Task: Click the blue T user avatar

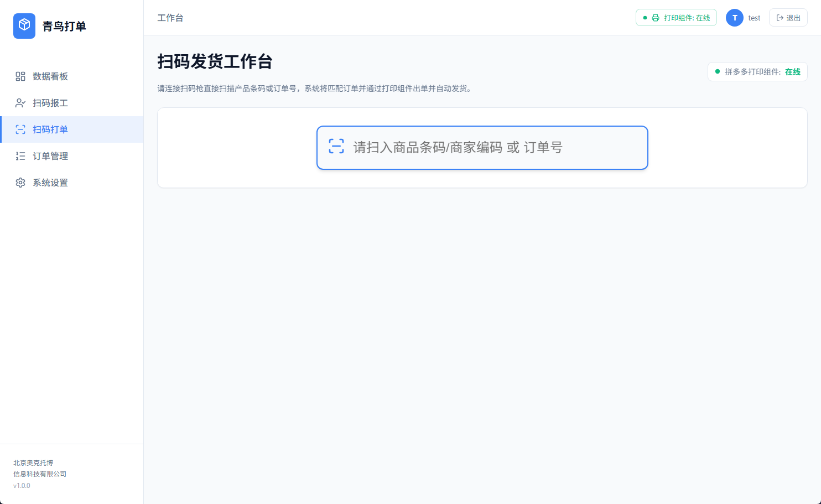Action: pyautogui.click(x=735, y=18)
